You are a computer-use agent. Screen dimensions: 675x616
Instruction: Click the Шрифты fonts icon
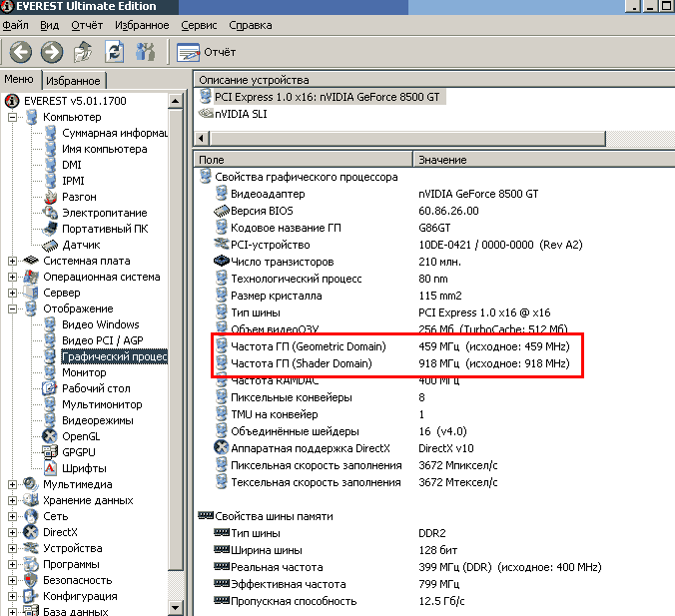tap(51, 468)
